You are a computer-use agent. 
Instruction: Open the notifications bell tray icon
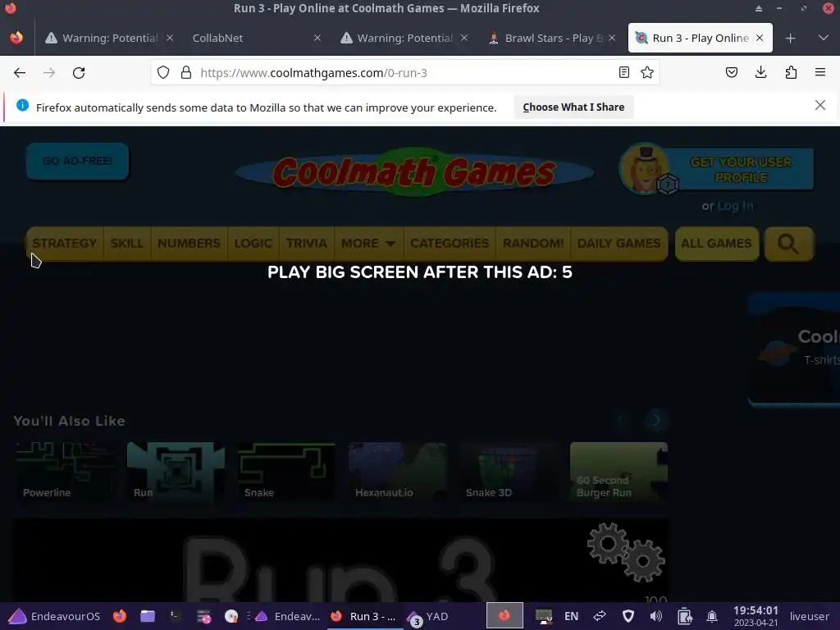point(712,617)
